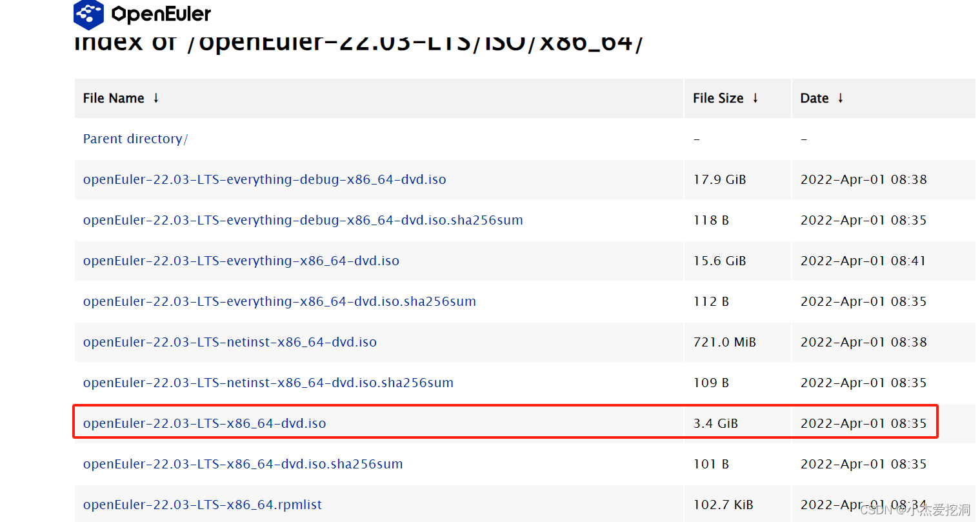Click the File Name column header
This screenshot has height=522, width=980.
379,98
